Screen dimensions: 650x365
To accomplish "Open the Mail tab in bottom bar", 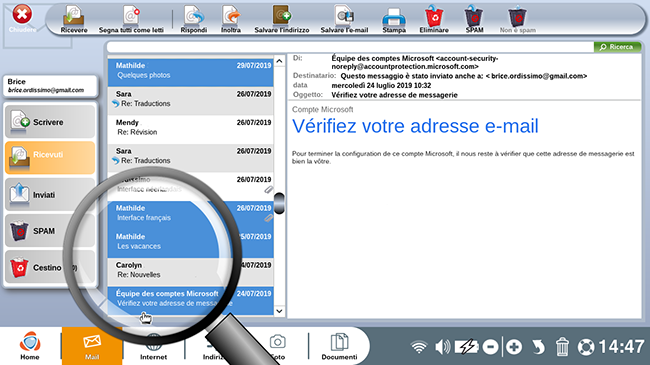I will [92, 346].
